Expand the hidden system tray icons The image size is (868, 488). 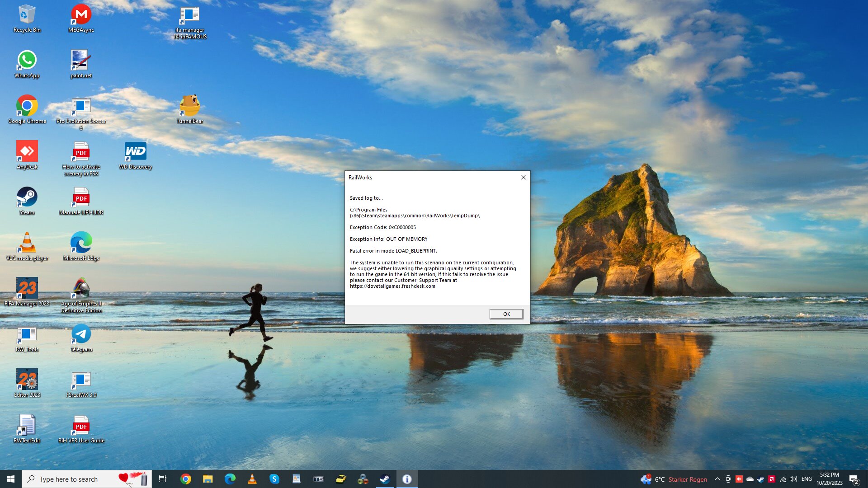point(717,479)
